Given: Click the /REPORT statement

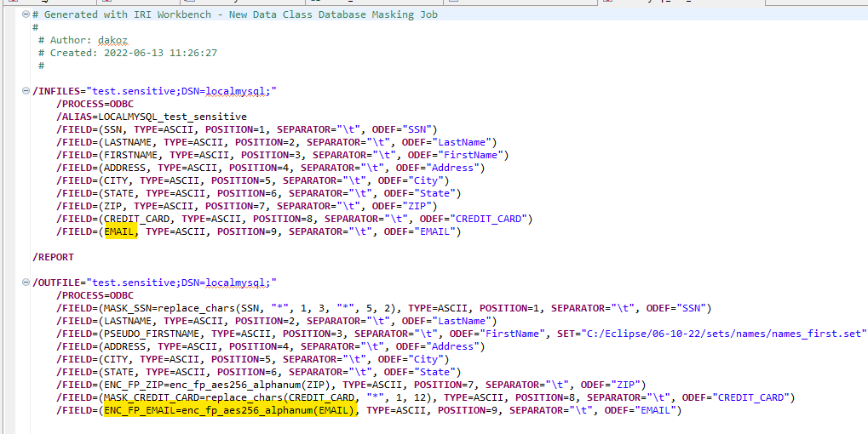Looking at the screenshot, I should click(x=53, y=257).
